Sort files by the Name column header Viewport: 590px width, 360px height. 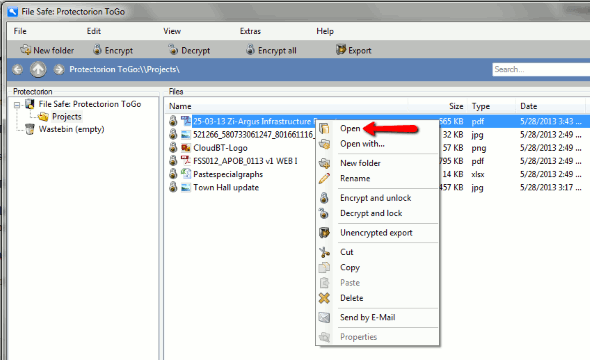(x=180, y=106)
